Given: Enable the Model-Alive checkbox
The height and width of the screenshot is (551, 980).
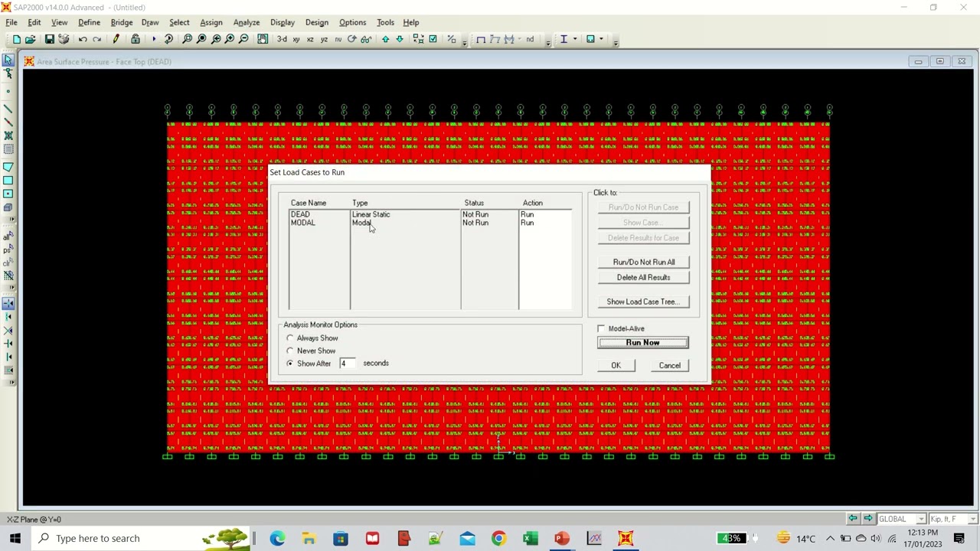Looking at the screenshot, I should [x=602, y=329].
